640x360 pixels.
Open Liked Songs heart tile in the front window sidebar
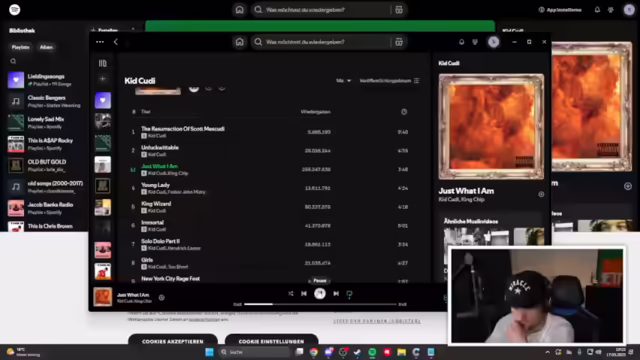(x=103, y=100)
